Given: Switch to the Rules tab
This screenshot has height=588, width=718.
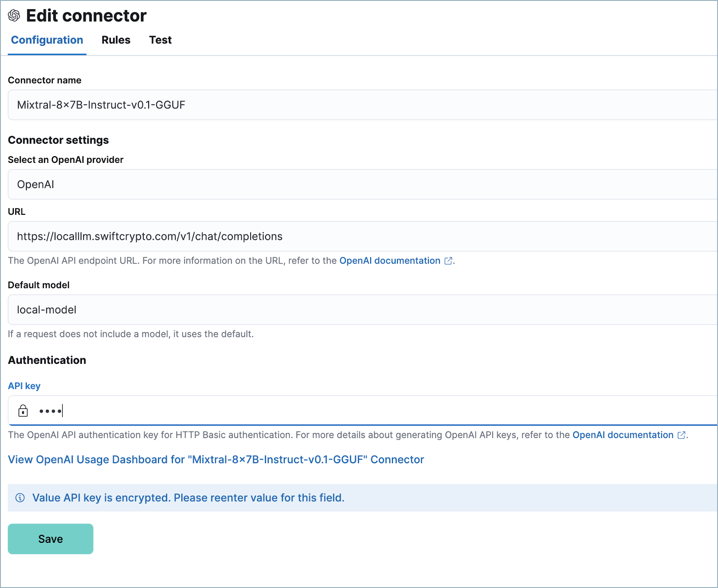Looking at the screenshot, I should pos(115,40).
